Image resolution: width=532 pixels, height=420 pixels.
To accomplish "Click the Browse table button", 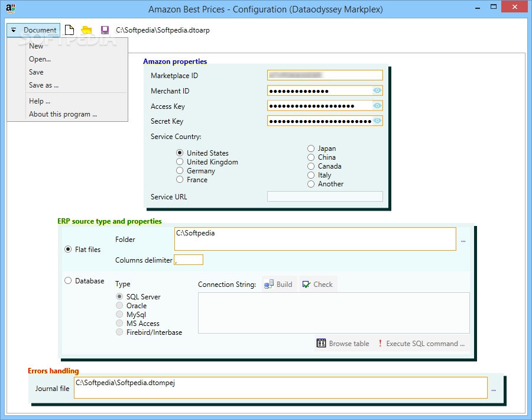I will coord(343,343).
